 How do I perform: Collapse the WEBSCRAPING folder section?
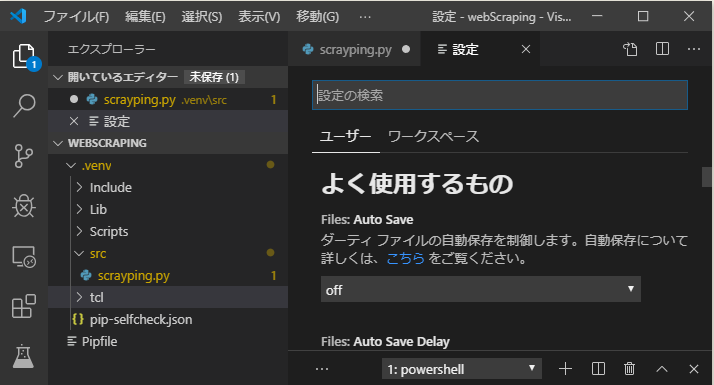(x=58, y=143)
